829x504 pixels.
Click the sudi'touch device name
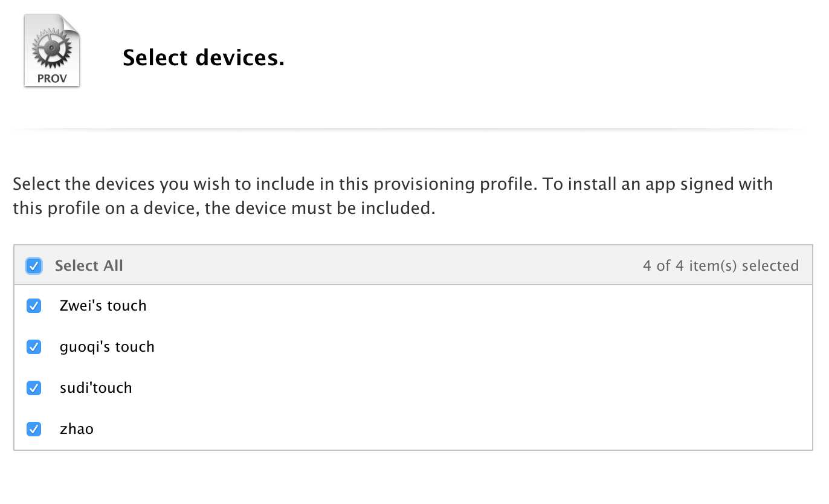pos(95,388)
